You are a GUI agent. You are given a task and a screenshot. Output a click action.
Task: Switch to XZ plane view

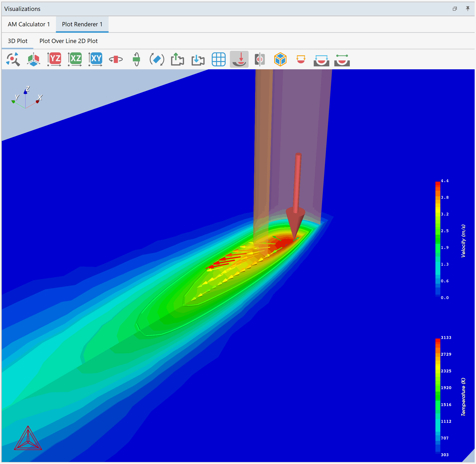point(75,59)
